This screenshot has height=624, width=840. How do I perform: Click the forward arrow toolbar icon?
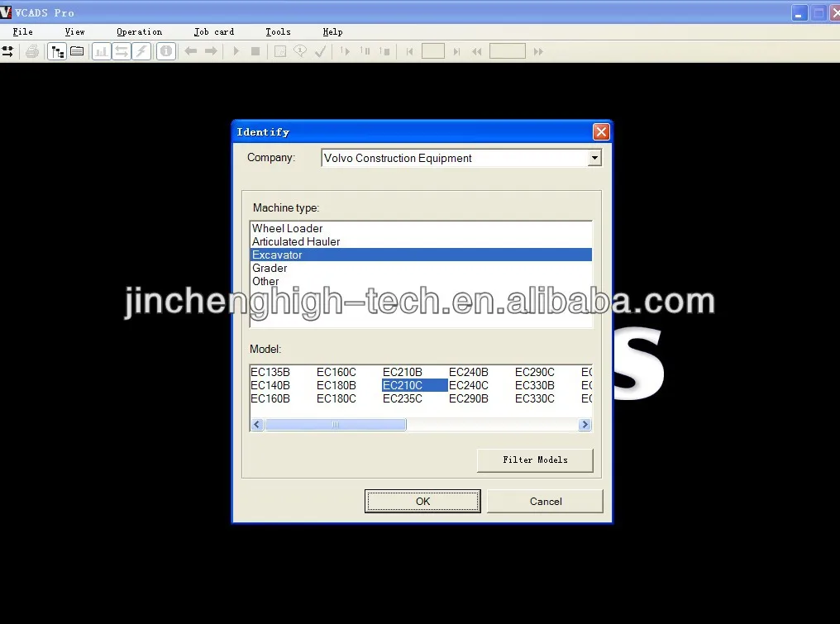point(211,51)
